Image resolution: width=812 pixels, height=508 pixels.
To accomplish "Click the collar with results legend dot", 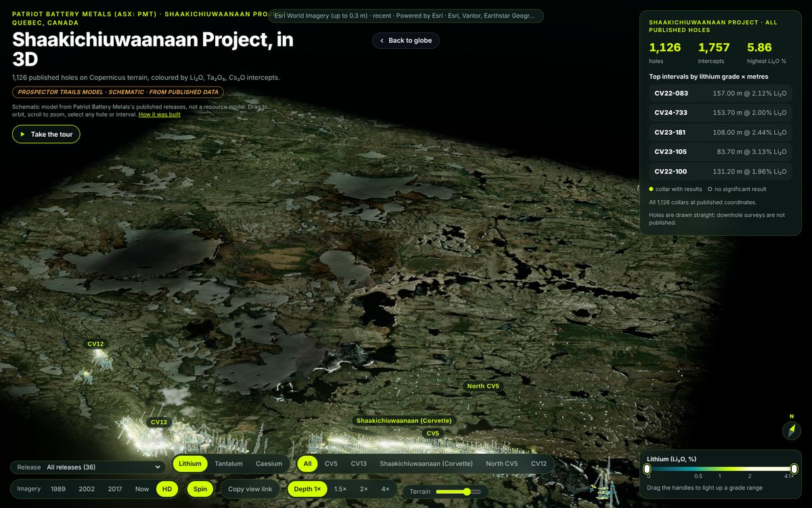I will [651, 189].
